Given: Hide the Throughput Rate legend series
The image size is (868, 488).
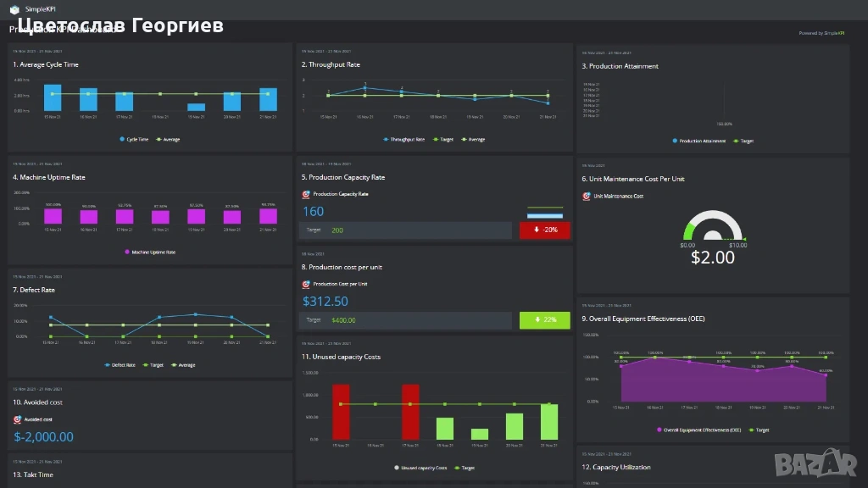Looking at the screenshot, I should click(403, 139).
